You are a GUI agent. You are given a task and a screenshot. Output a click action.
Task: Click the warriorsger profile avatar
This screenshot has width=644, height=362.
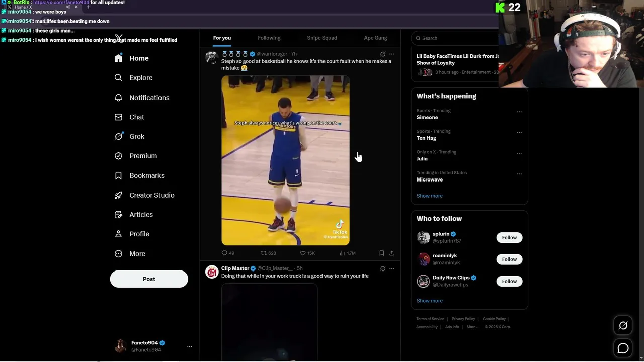point(211,57)
